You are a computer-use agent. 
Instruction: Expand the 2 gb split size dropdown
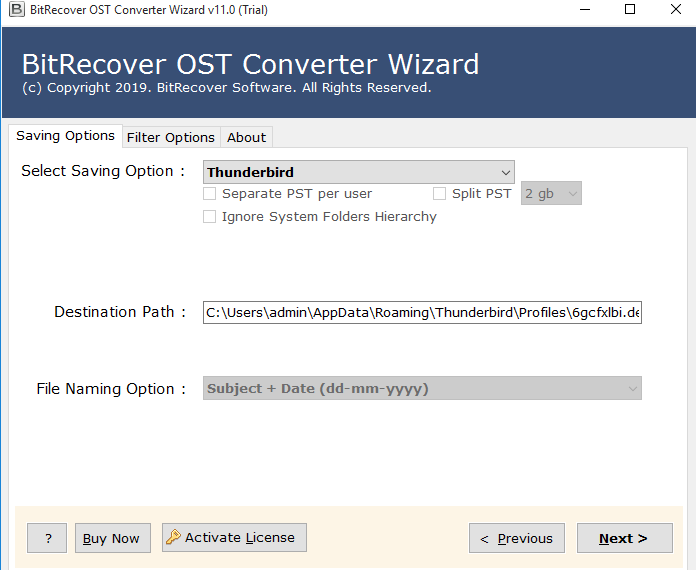(551, 194)
